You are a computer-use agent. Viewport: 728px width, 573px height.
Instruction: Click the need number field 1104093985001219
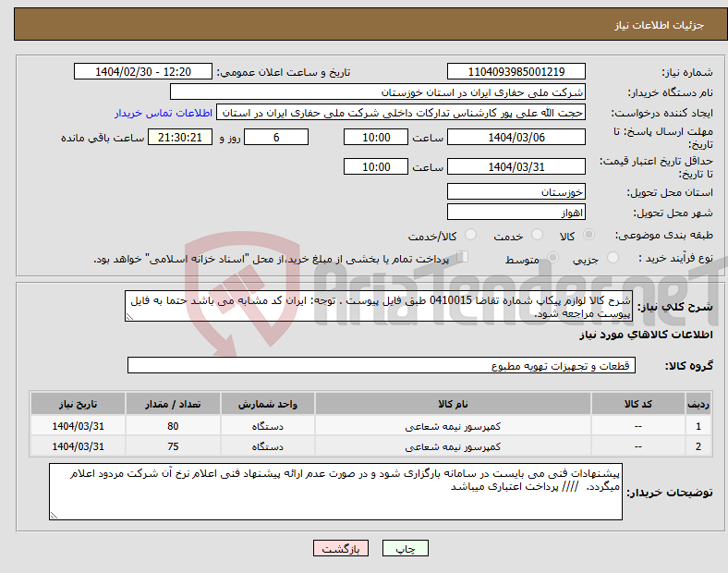coord(516,72)
